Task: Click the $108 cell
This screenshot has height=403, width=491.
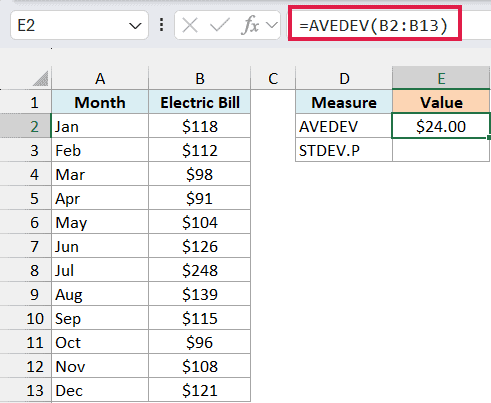Action: click(x=200, y=366)
